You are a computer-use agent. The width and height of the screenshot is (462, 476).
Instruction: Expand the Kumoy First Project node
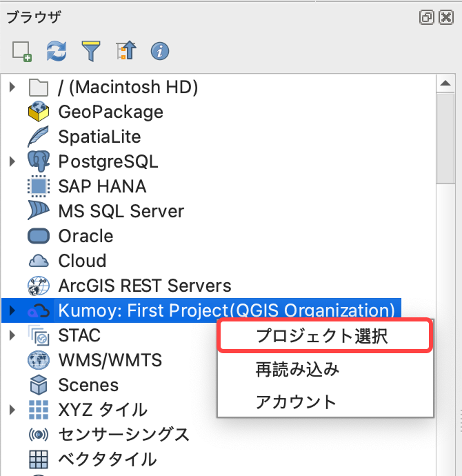point(12,310)
